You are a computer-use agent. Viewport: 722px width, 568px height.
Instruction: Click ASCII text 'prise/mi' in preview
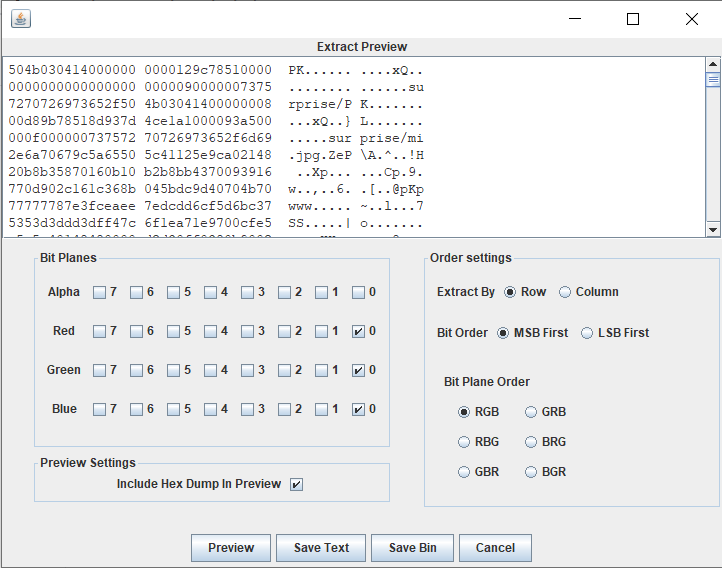coord(391,138)
